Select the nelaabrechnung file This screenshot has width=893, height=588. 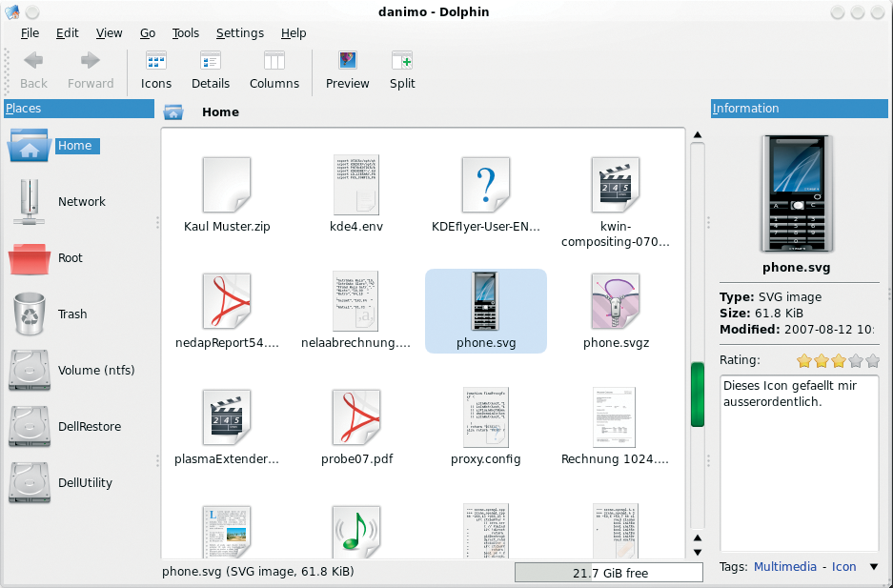[355, 311]
